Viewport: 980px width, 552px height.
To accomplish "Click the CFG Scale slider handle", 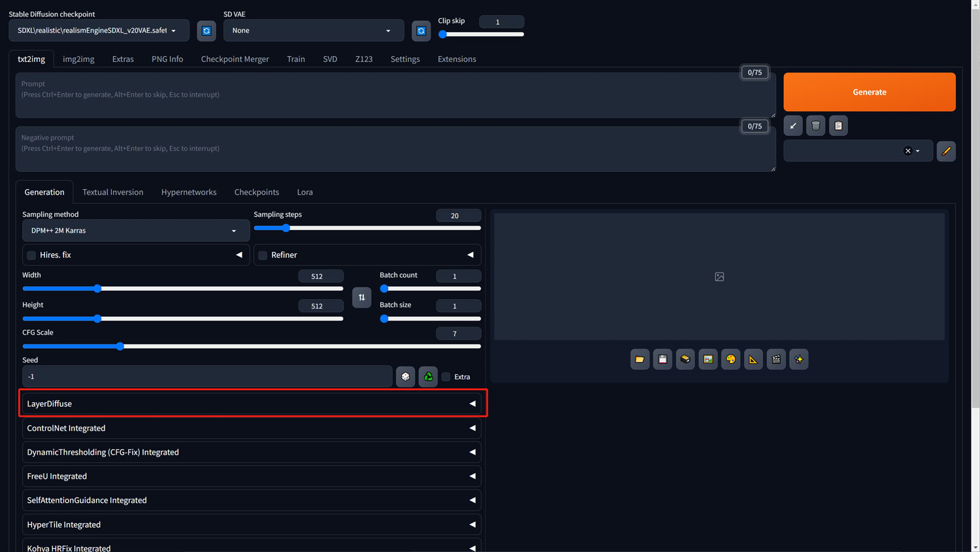I will (120, 346).
